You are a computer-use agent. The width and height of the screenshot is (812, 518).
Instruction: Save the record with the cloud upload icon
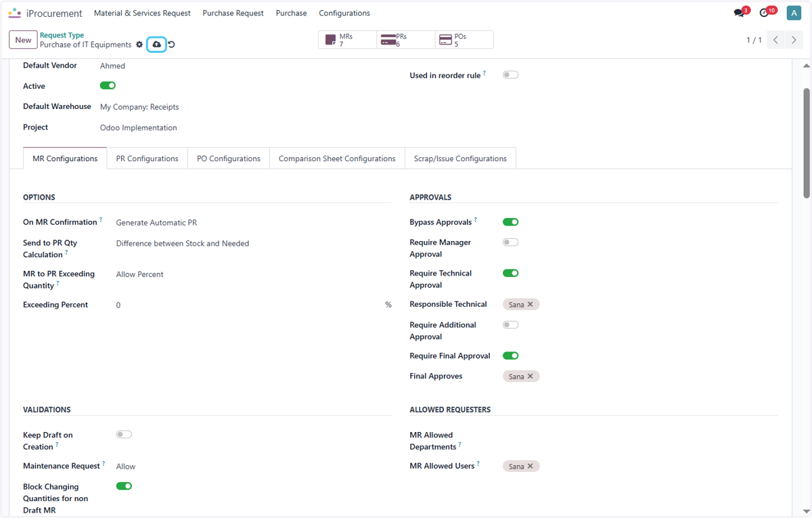pos(156,45)
